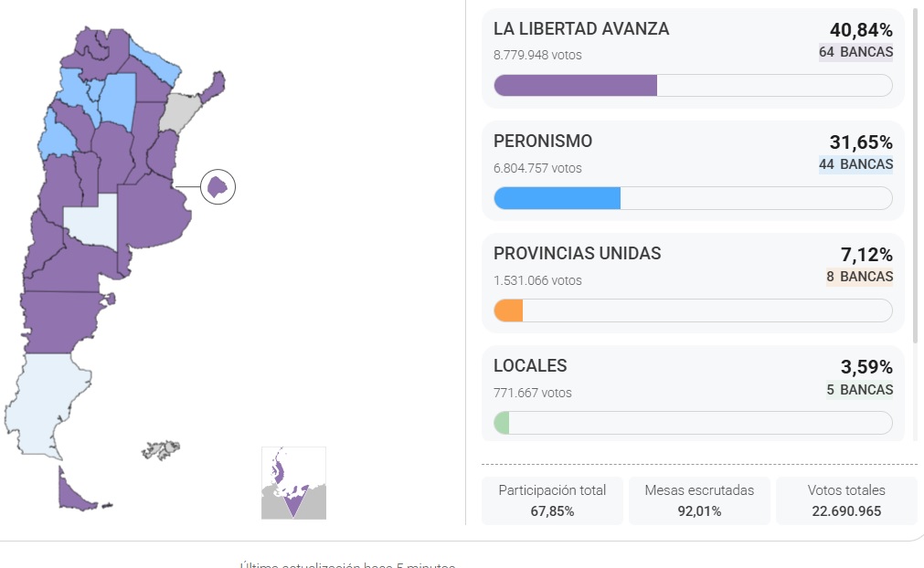Click the Locales party heading
Image resolution: width=924 pixels, height=568 pixels.
tap(530, 366)
